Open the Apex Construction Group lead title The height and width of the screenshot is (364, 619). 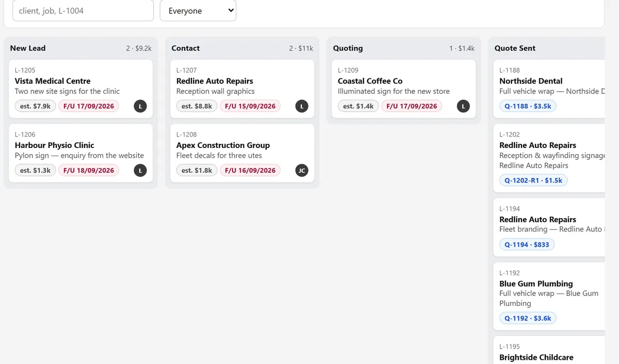click(x=223, y=145)
